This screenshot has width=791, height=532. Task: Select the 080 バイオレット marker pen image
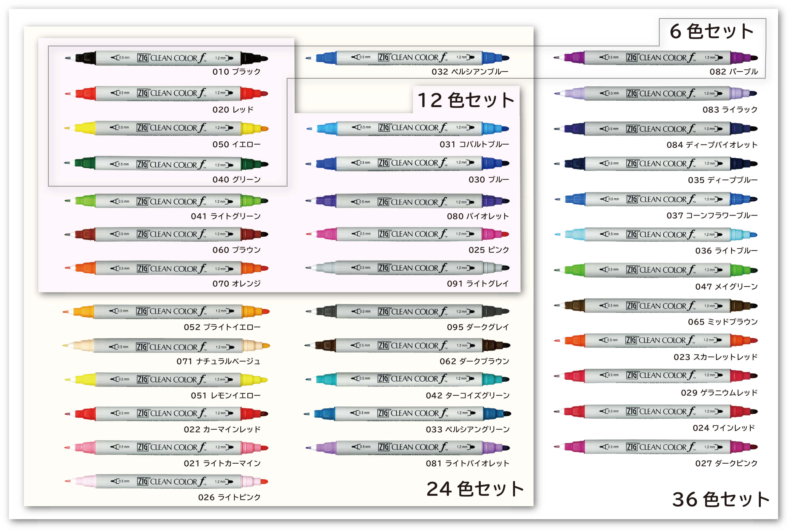click(407, 201)
